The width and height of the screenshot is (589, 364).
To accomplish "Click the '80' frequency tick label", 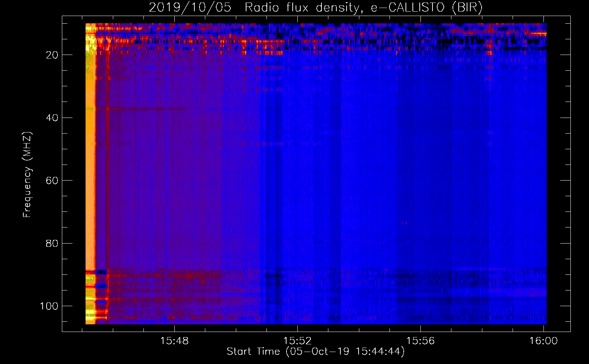I will (x=52, y=243).
